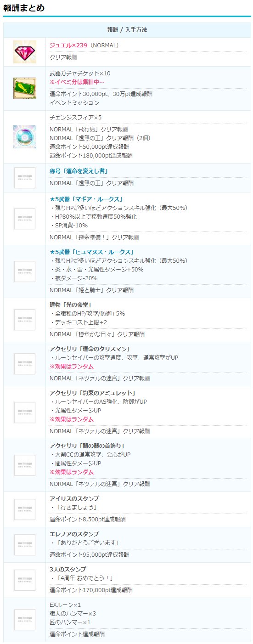Click the text 職人のハンマー×3

pos(73,614)
